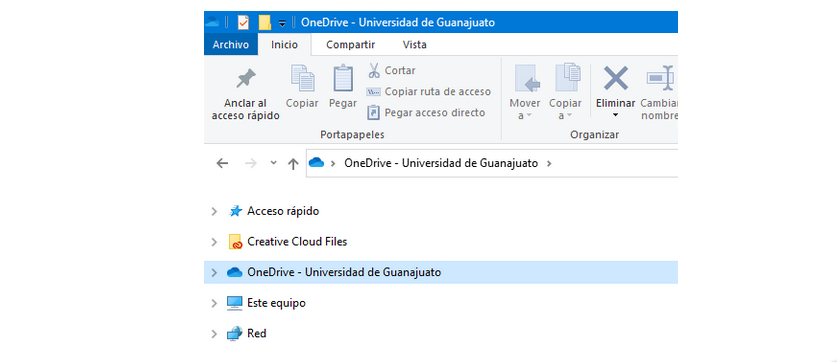The image size is (837, 362).
Task: Select Acceso rápido in navigation pane
Action: 283,211
